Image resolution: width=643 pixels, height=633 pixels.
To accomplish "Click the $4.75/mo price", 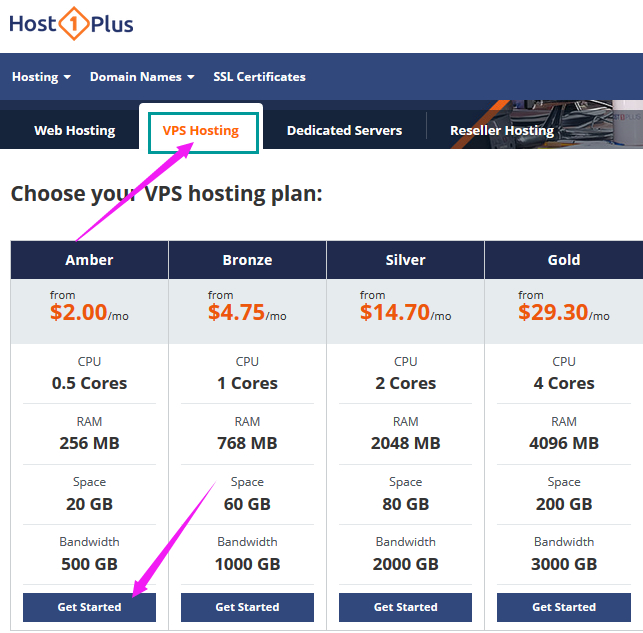I will 247,312.
